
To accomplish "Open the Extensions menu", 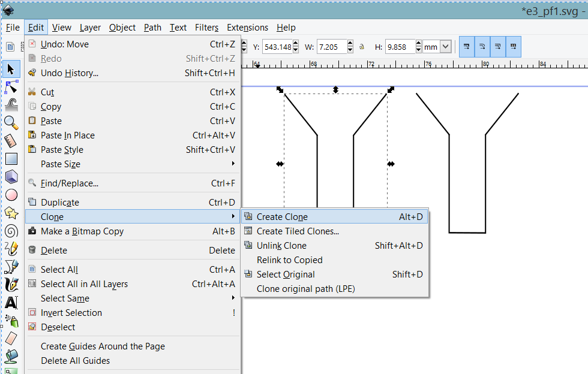I will pos(247,28).
